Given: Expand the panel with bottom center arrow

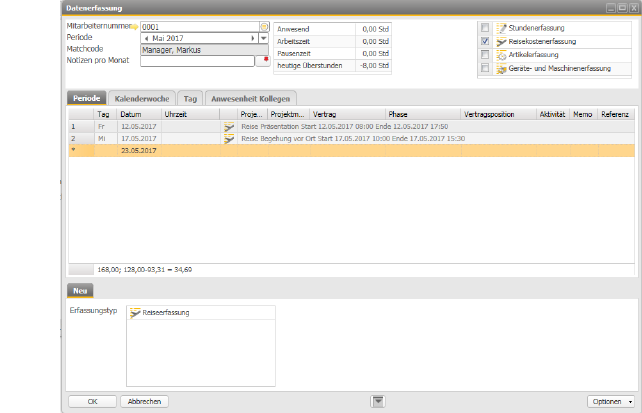Looking at the screenshot, I should click(x=378, y=401).
